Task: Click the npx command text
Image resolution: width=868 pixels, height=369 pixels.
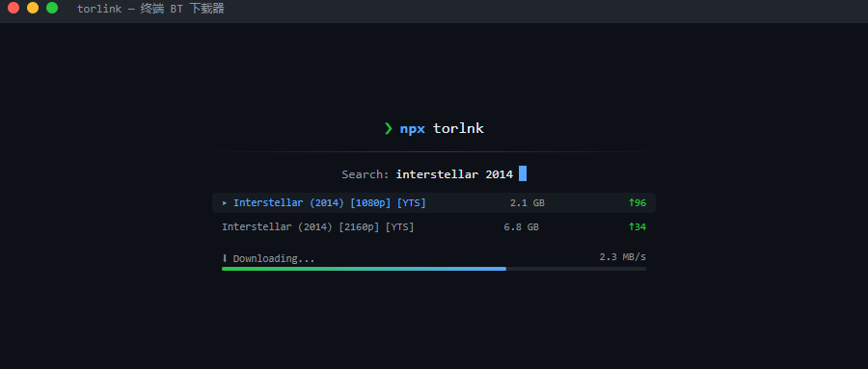Action: 413,129
